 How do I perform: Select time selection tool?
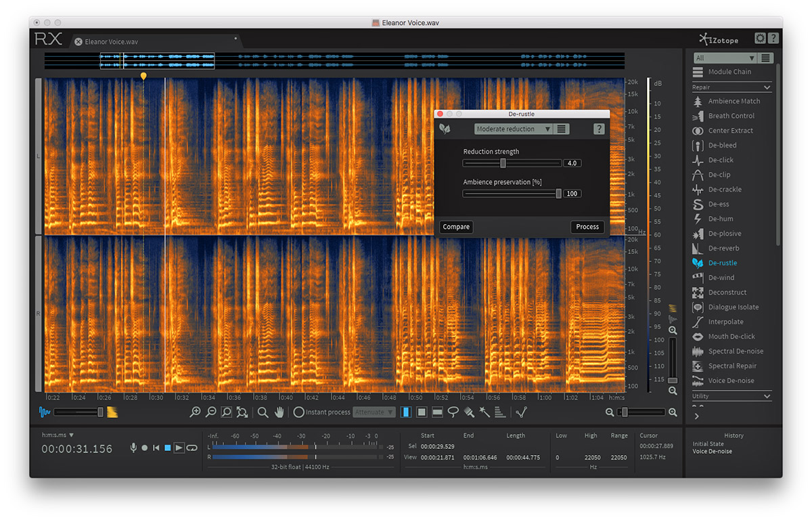pos(406,412)
